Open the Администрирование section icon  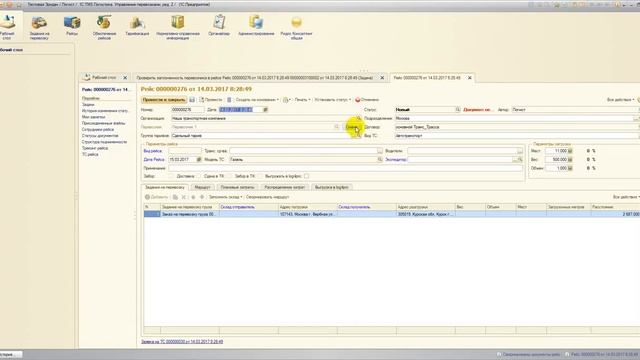point(256,26)
